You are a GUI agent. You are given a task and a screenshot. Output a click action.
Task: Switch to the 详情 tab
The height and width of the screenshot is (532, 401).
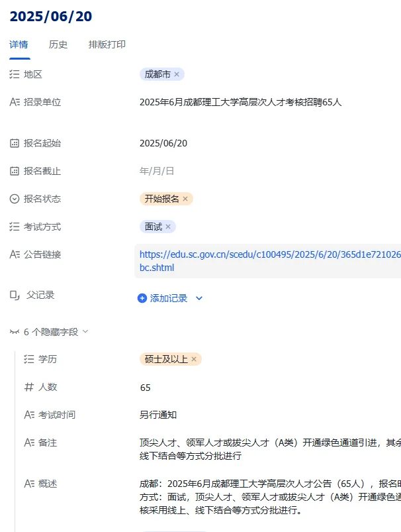19,44
